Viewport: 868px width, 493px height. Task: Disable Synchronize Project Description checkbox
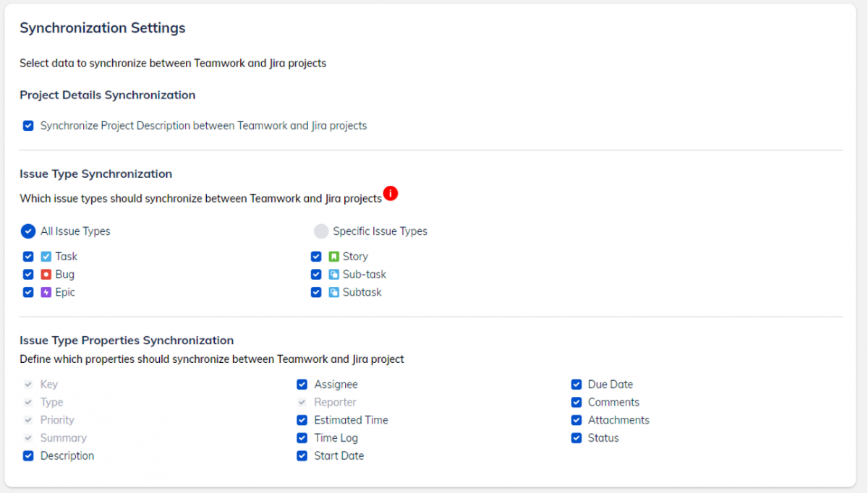coord(27,125)
